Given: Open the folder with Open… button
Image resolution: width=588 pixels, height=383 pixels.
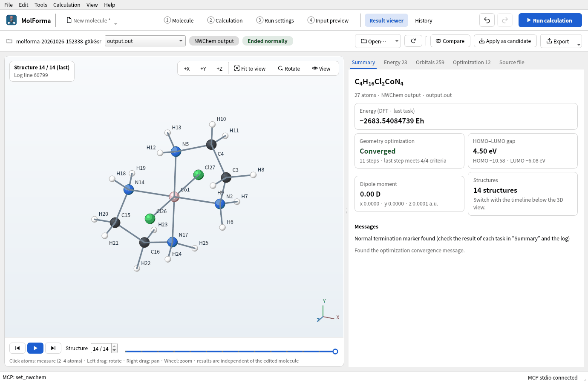Looking at the screenshot, I should click(x=374, y=41).
